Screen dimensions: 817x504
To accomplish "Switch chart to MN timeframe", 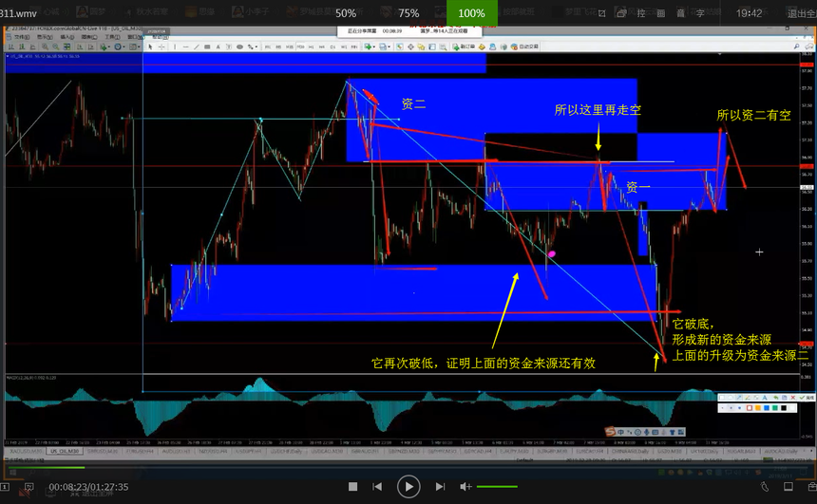I will click(354, 47).
